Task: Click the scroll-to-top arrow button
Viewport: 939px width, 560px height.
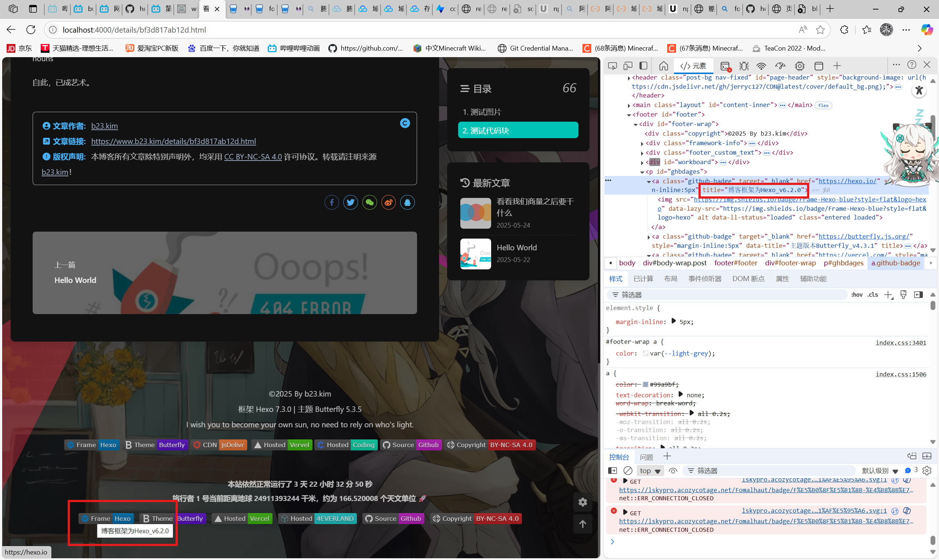Action: click(582, 524)
